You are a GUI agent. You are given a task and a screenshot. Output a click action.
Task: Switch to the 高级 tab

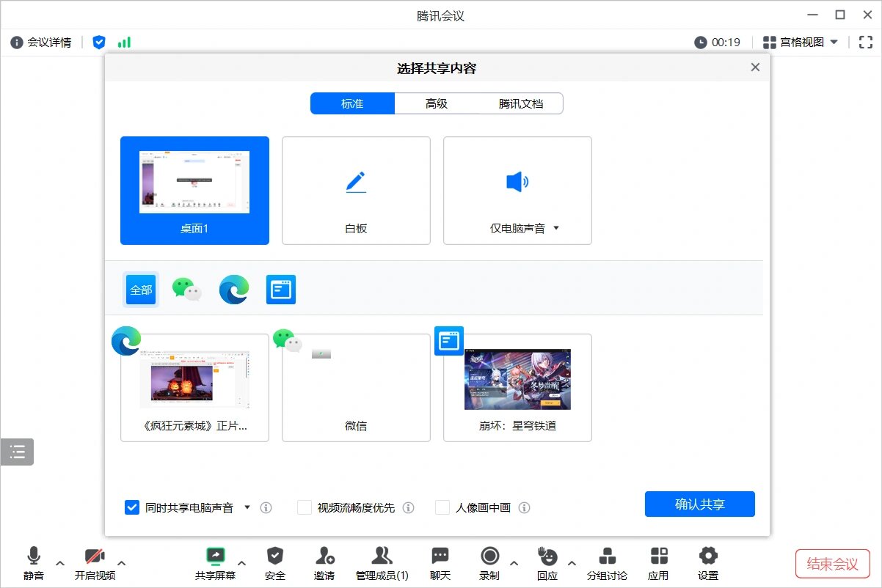point(437,103)
